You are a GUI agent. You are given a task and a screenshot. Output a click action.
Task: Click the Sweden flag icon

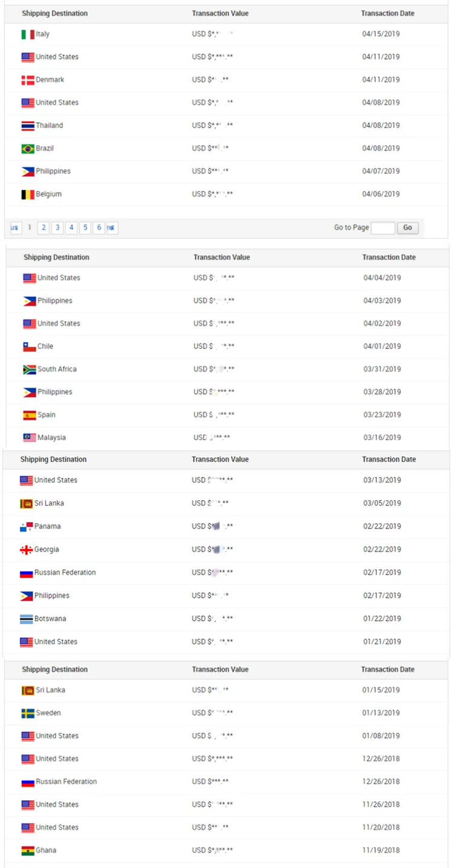(x=28, y=714)
